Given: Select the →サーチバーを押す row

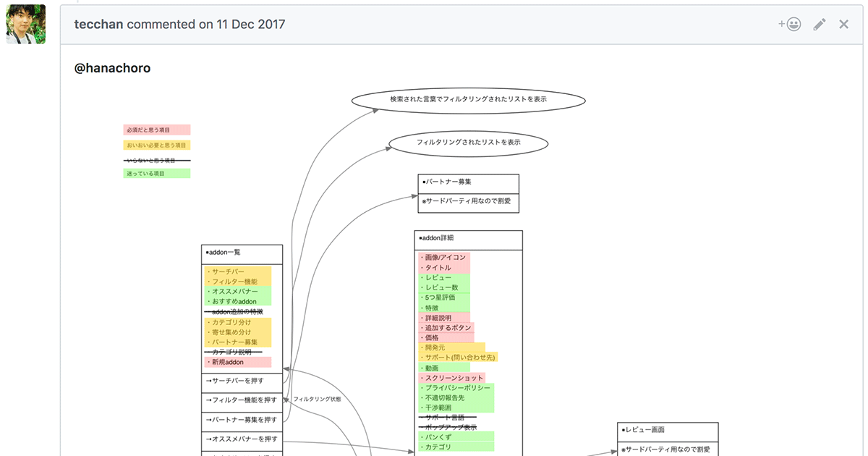Looking at the screenshot, I should 242,381.
